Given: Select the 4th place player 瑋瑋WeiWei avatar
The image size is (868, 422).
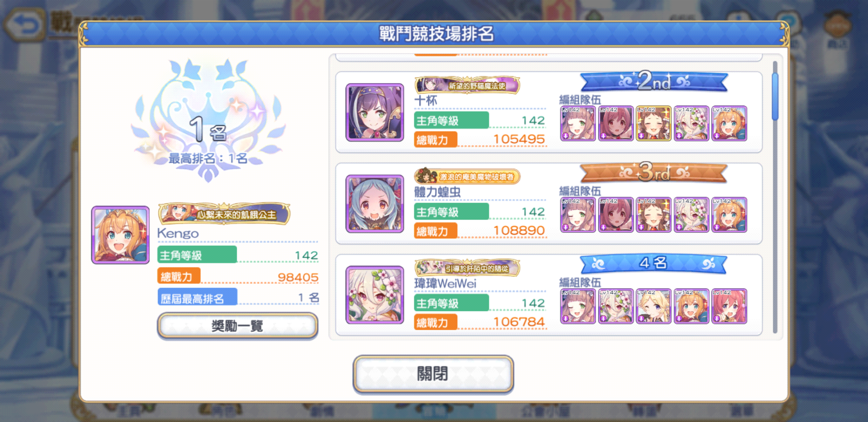Looking at the screenshot, I should pos(375,295).
